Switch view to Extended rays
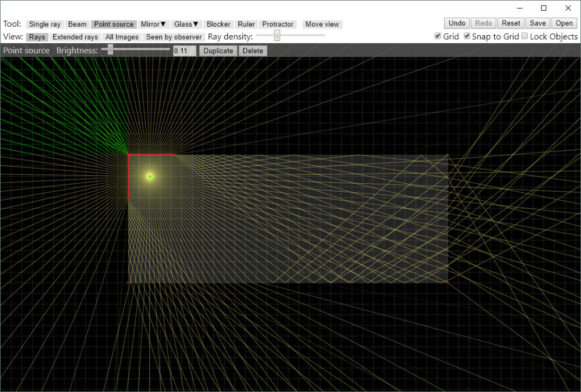 [75, 37]
